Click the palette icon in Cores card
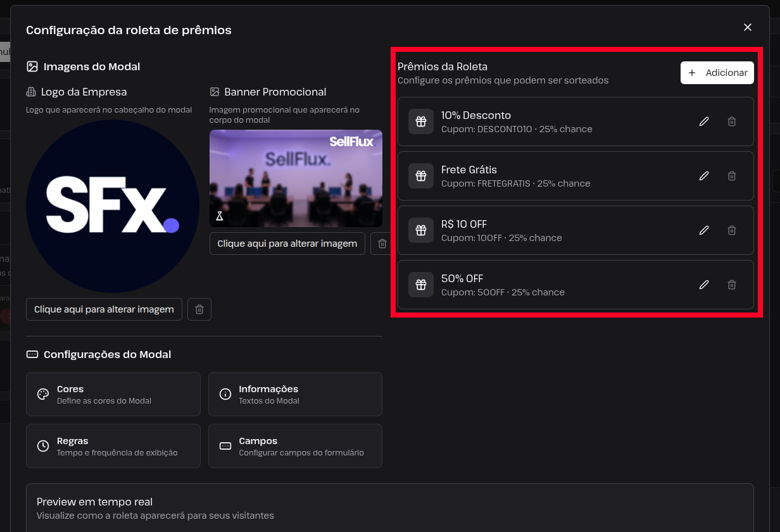 (x=43, y=394)
